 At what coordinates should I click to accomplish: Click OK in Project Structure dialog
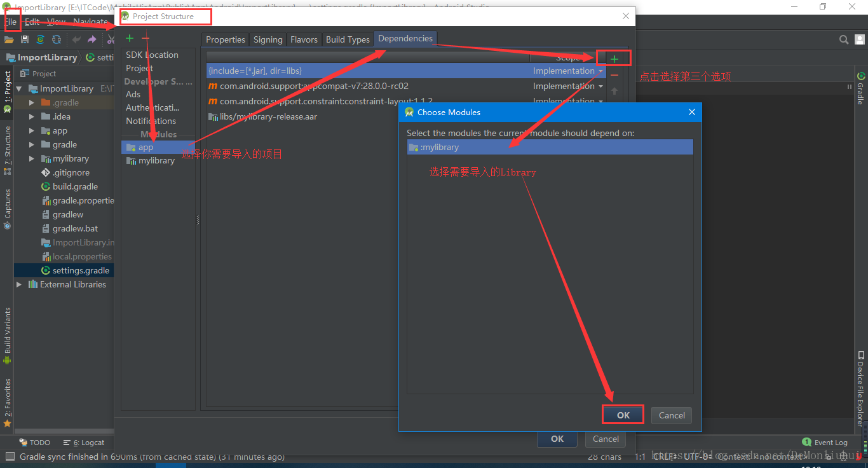tap(557, 439)
